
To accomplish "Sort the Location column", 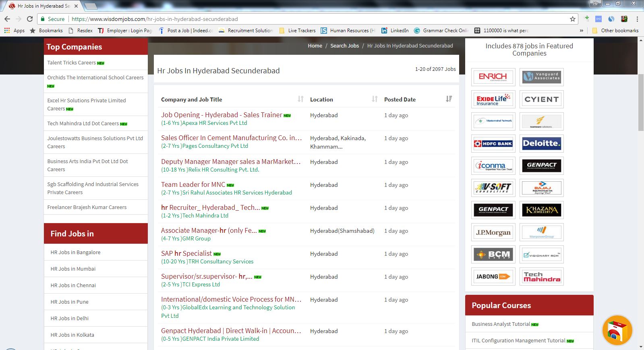I will (375, 99).
